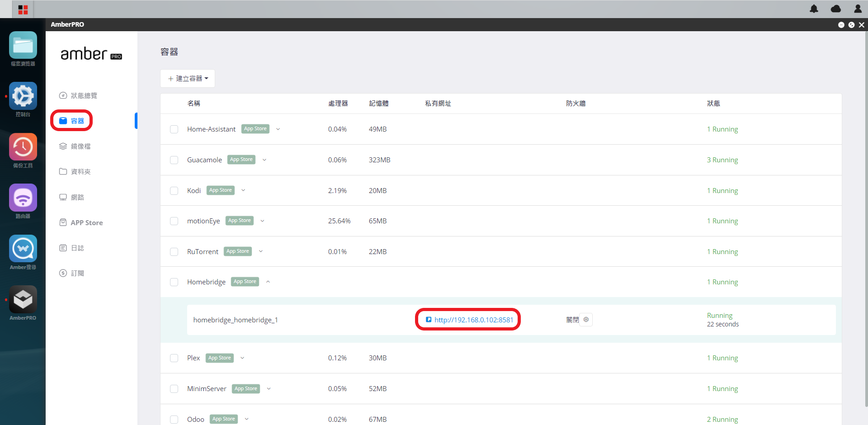The height and width of the screenshot is (425, 868).
Task: Open the Control Panel gear icon
Action: [23, 96]
